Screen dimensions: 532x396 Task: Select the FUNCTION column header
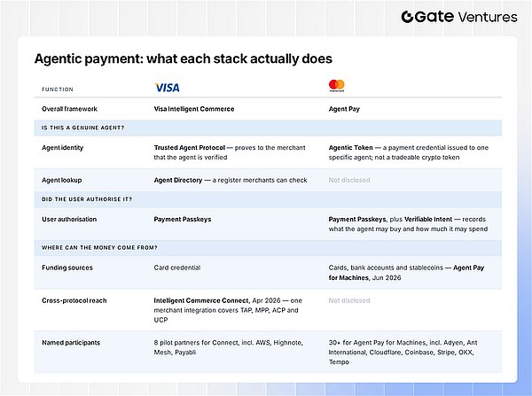point(58,89)
